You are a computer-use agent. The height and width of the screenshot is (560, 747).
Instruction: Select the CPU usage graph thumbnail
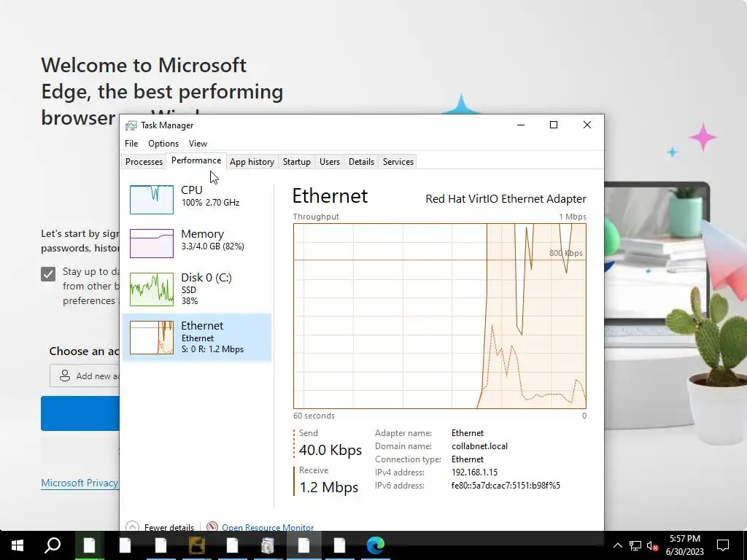[152, 200]
